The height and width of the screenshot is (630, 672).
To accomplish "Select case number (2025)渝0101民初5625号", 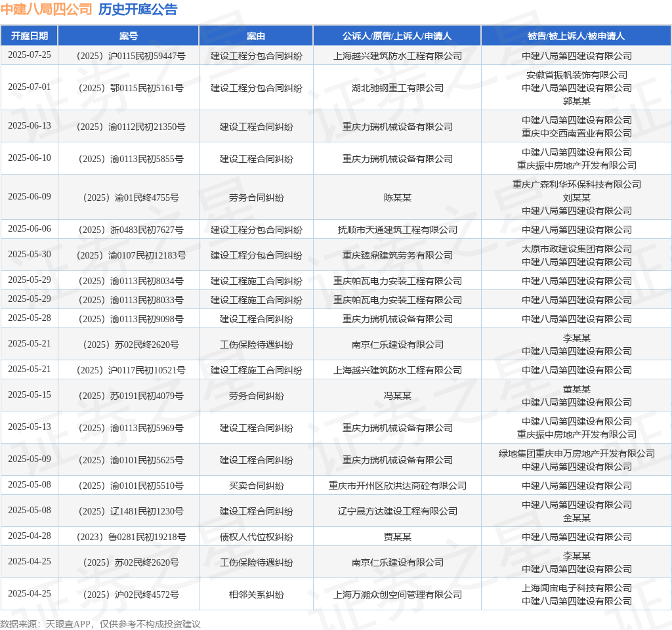I will click(131, 460).
